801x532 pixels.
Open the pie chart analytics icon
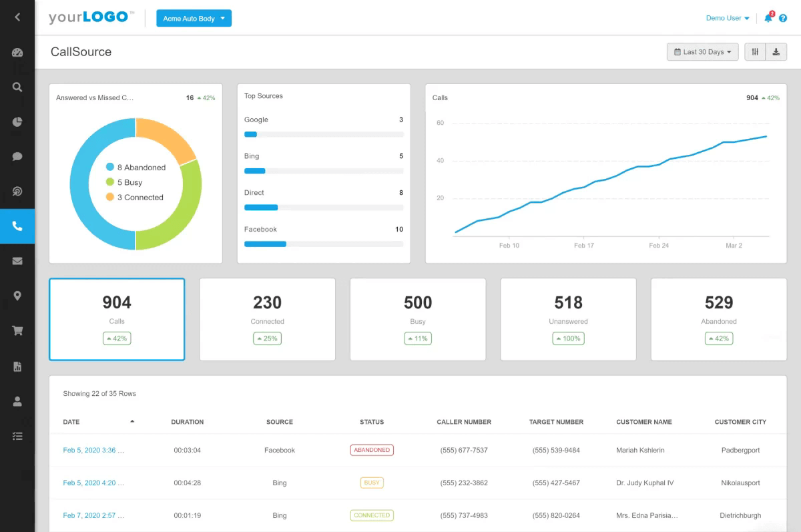tap(17, 122)
